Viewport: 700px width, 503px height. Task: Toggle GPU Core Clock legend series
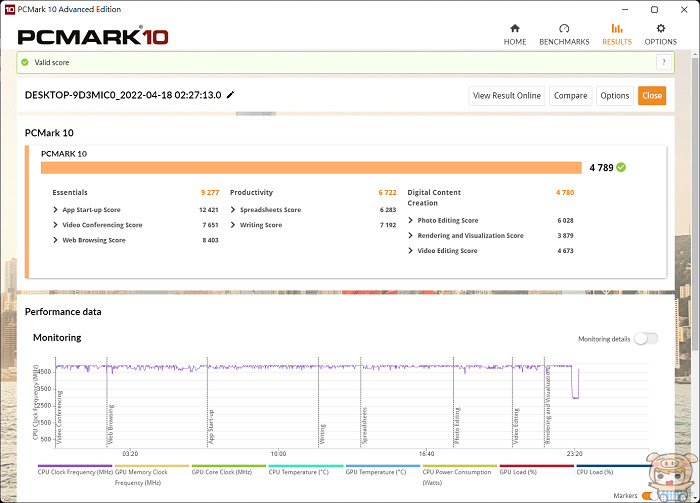(229, 470)
